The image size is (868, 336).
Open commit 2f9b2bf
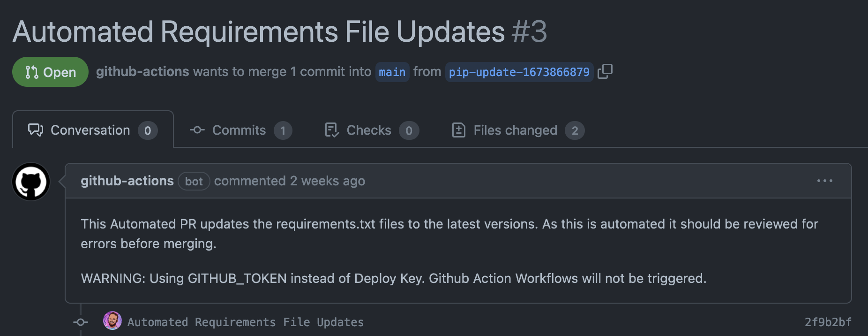pos(828,322)
